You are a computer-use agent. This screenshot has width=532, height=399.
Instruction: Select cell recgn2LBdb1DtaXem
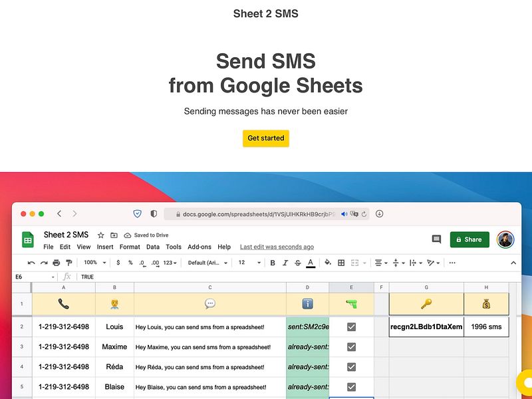click(426, 327)
